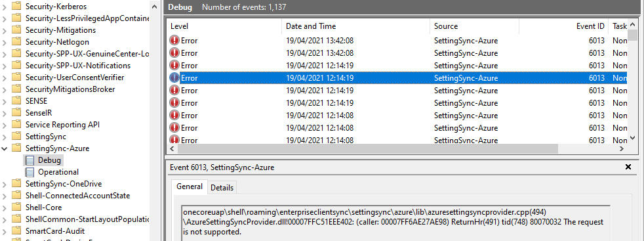
Task: Click the event description text box
Action: [x=395, y=223]
